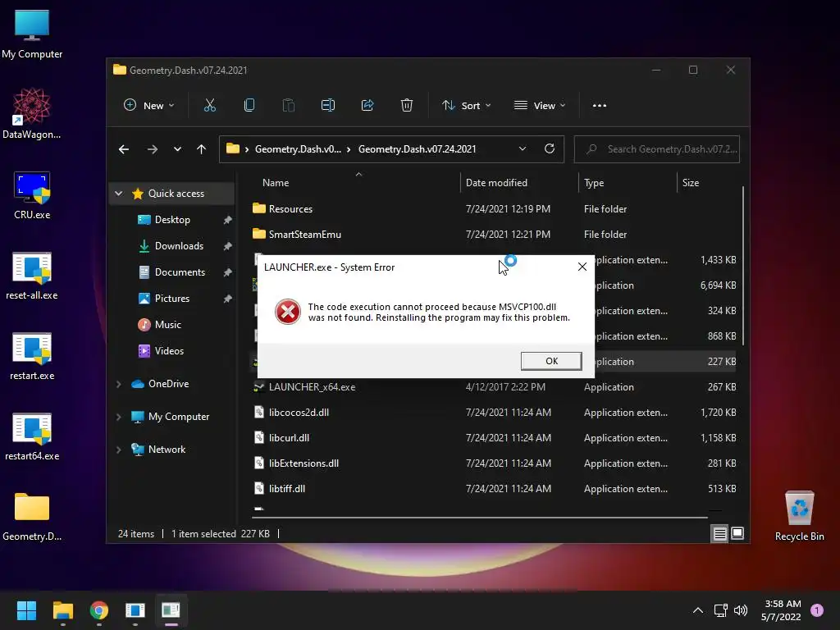Click the Search Geometry.Dash field

click(657, 149)
